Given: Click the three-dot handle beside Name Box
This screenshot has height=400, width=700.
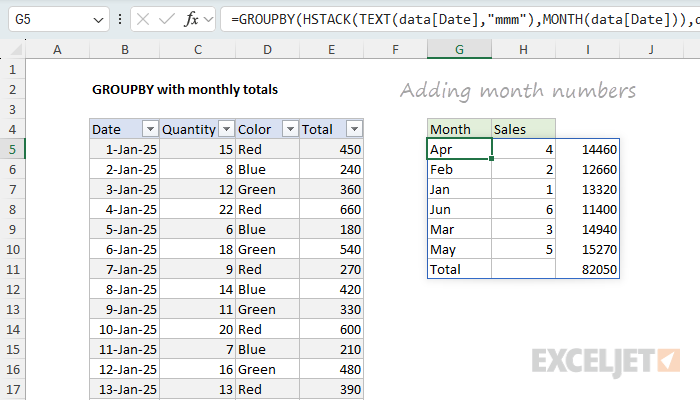Looking at the screenshot, I should point(120,19).
